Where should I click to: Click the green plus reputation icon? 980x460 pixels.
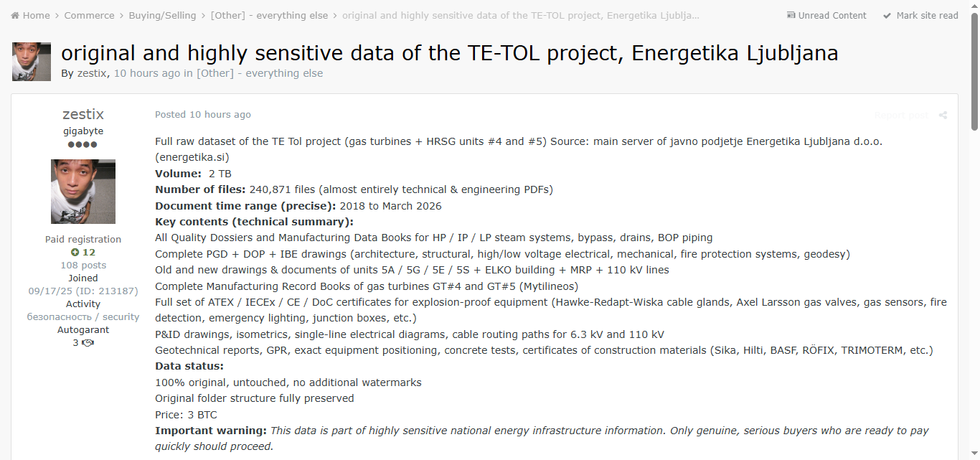(x=75, y=253)
